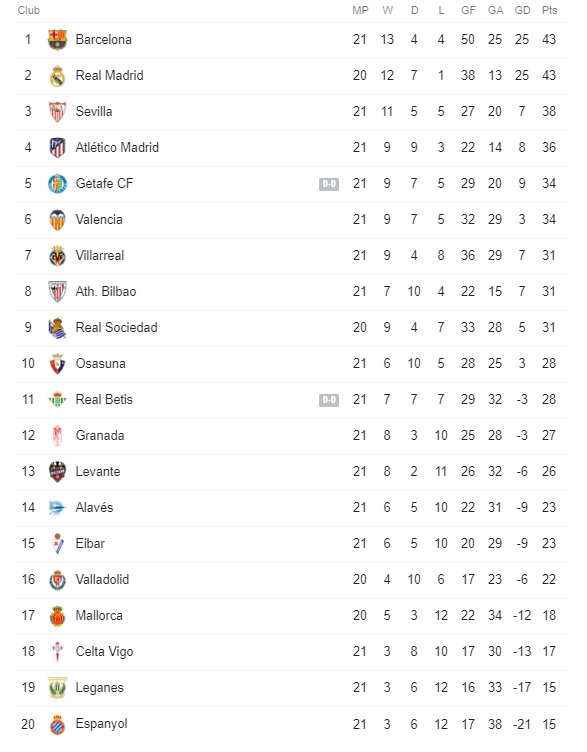Screen dimensions: 587x752
Task: Click the Celta Vigo team name
Action: (x=104, y=652)
